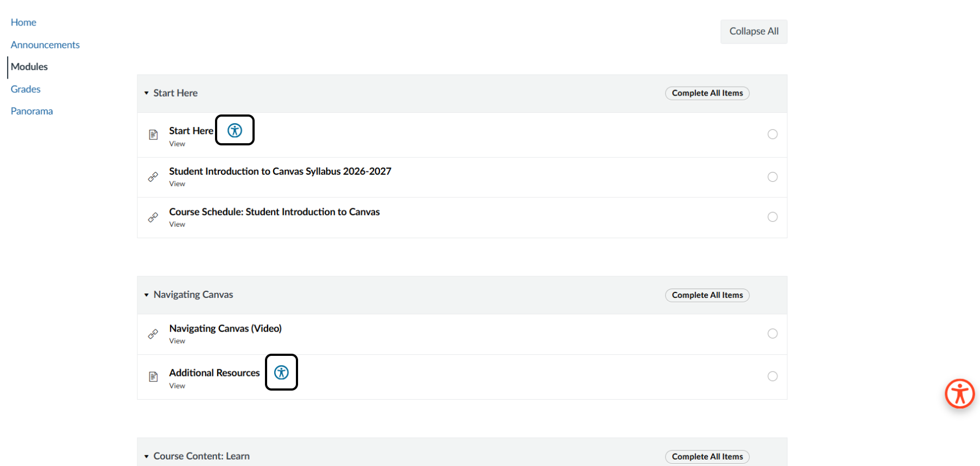
Task: Click the Start Here module header title
Action: [x=175, y=93]
